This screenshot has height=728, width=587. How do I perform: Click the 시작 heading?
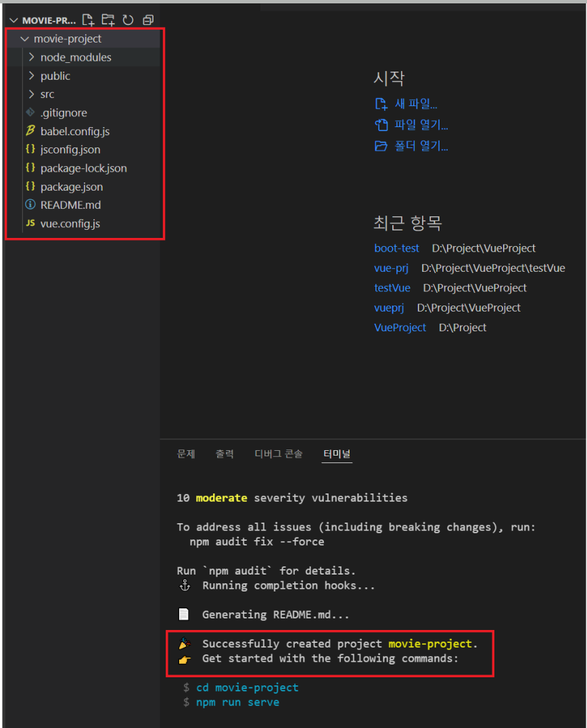tap(389, 78)
